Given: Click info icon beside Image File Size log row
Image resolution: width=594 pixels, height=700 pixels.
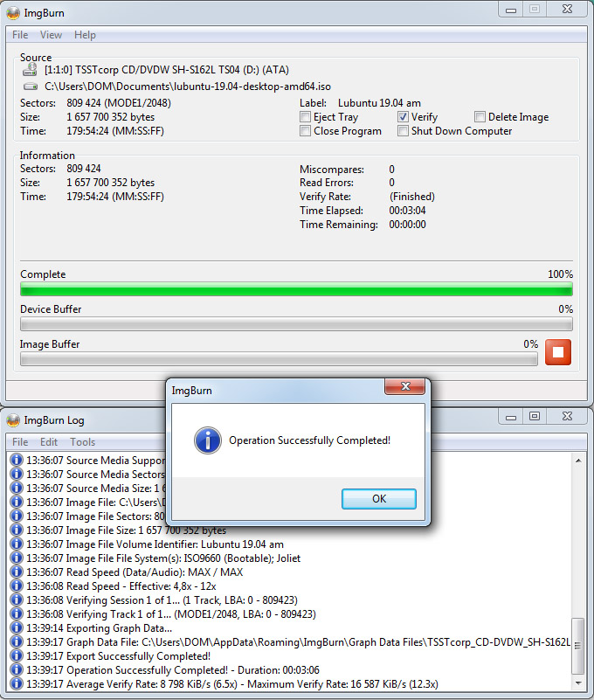Looking at the screenshot, I should click(x=16, y=530).
